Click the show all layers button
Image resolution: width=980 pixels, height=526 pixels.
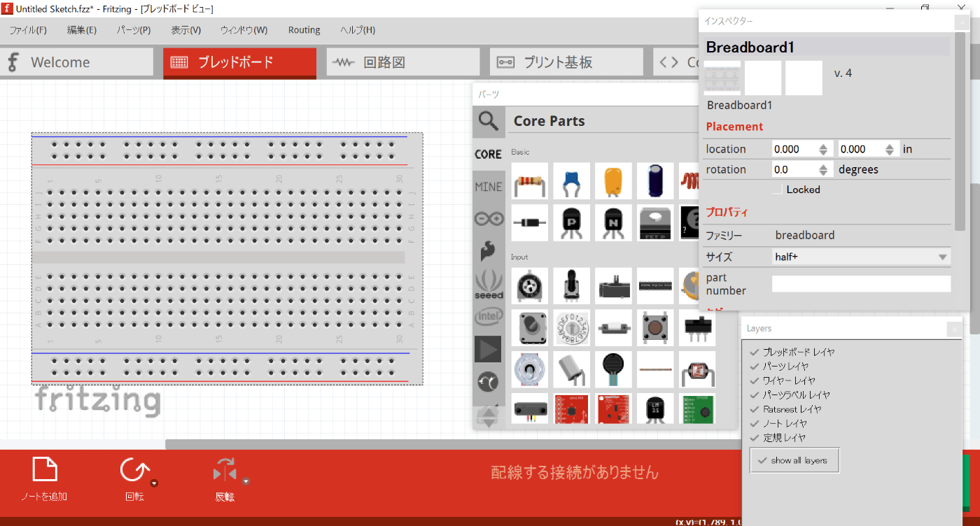(794, 460)
